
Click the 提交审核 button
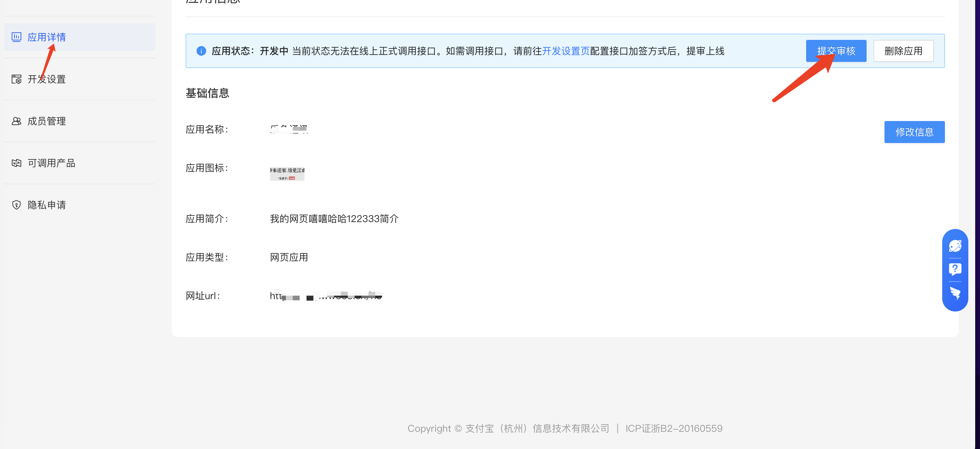click(836, 51)
